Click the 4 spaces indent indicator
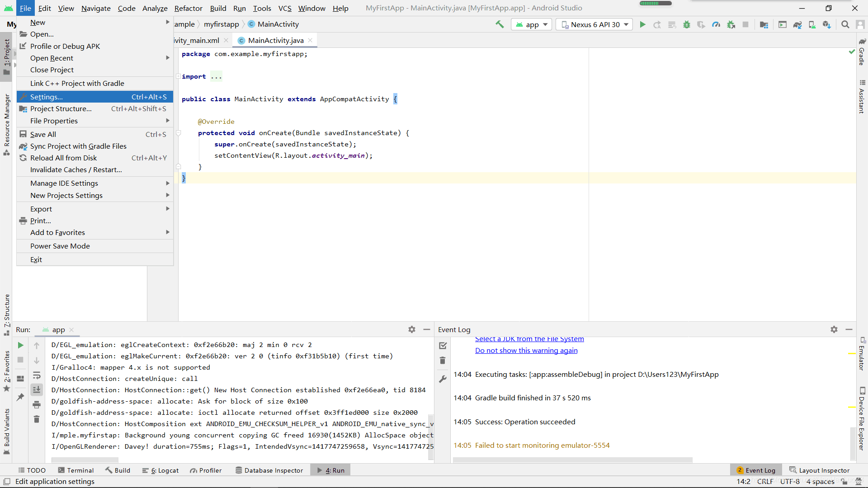Screen dimensions: 868x488 pos(820,482)
